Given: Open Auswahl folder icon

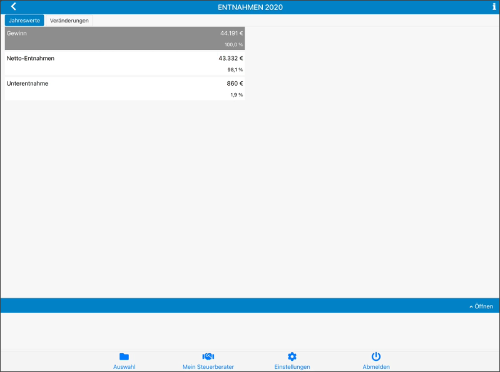Looking at the screenshot, I should (x=124, y=356).
